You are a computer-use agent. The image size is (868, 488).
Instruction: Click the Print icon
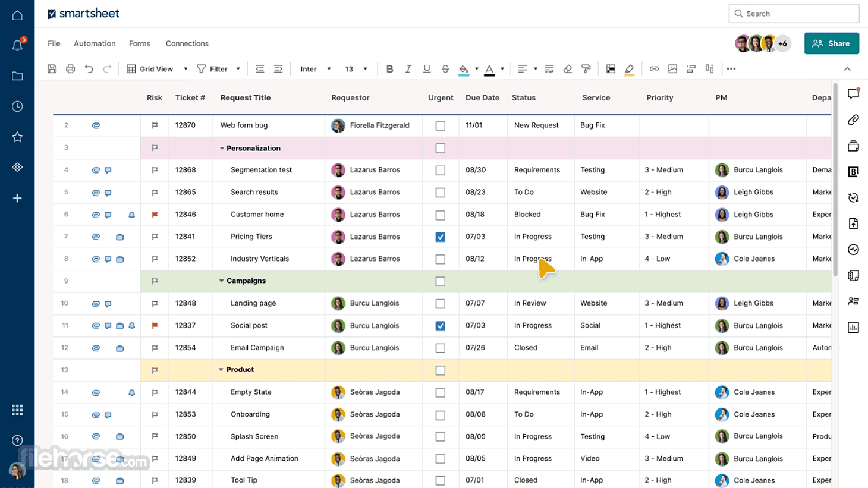coord(70,68)
